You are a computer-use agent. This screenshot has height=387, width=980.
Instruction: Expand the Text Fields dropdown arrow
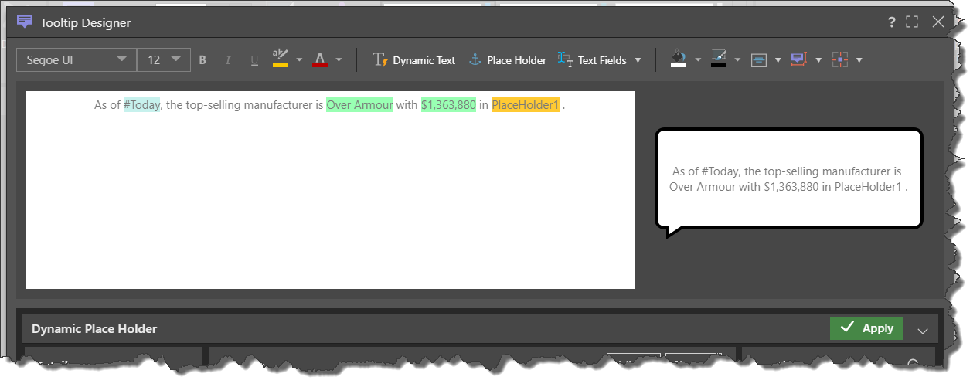[x=638, y=60]
